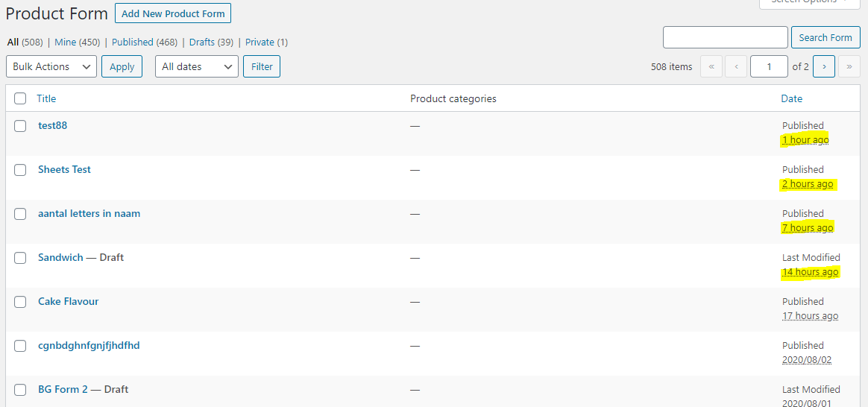The height and width of the screenshot is (407, 868).
Task: Sort by Date column header
Action: pos(792,98)
